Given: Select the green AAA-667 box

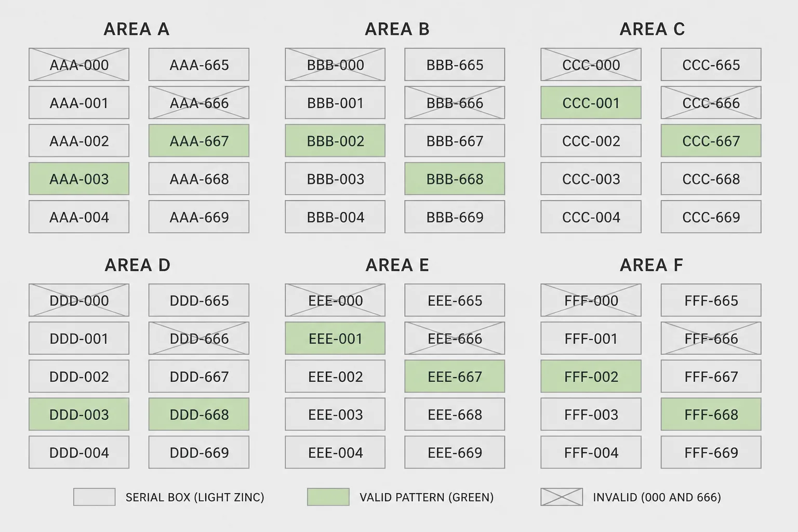Looking at the screenshot, I should click(199, 140).
